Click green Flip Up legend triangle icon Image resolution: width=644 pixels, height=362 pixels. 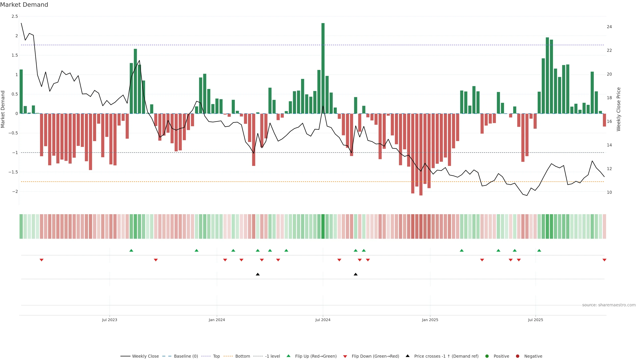(x=288, y=356)
